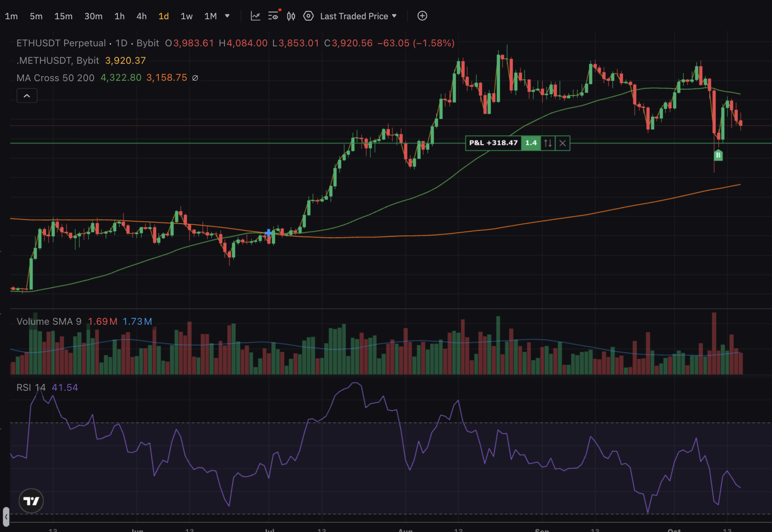Open the hexagon chart settings icon

[x=308, y=16]
